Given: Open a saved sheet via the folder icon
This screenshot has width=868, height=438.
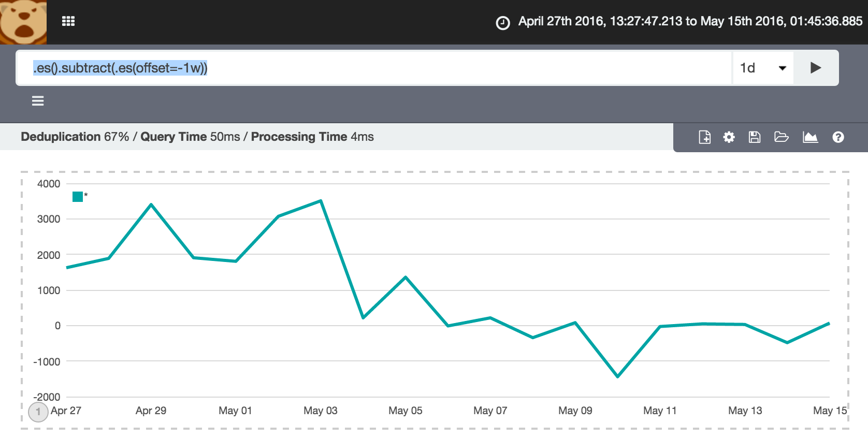Looking at the screenshot, I should coord(781,137).
